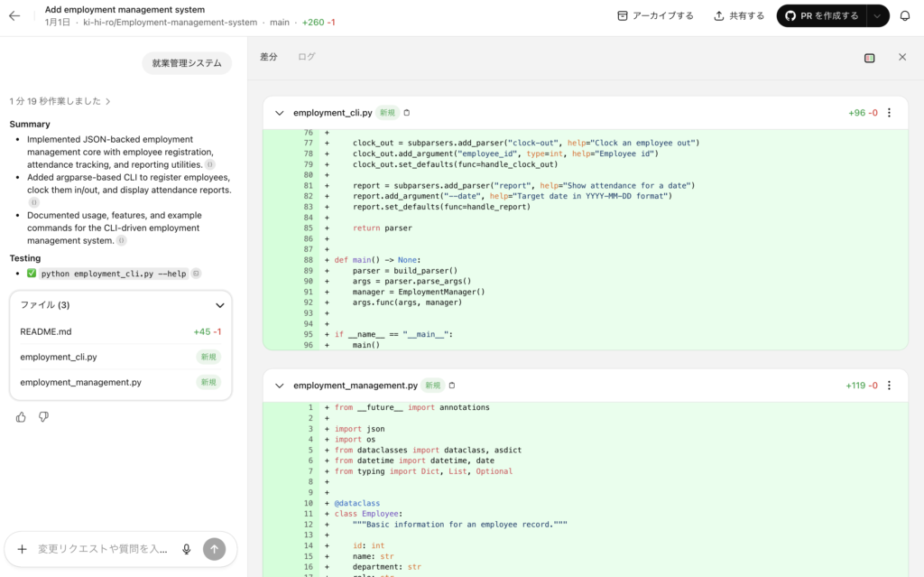Collapse the employment_cli.py diff section
This screenshot has width=924, height=577.
click(x=280, y=113)
